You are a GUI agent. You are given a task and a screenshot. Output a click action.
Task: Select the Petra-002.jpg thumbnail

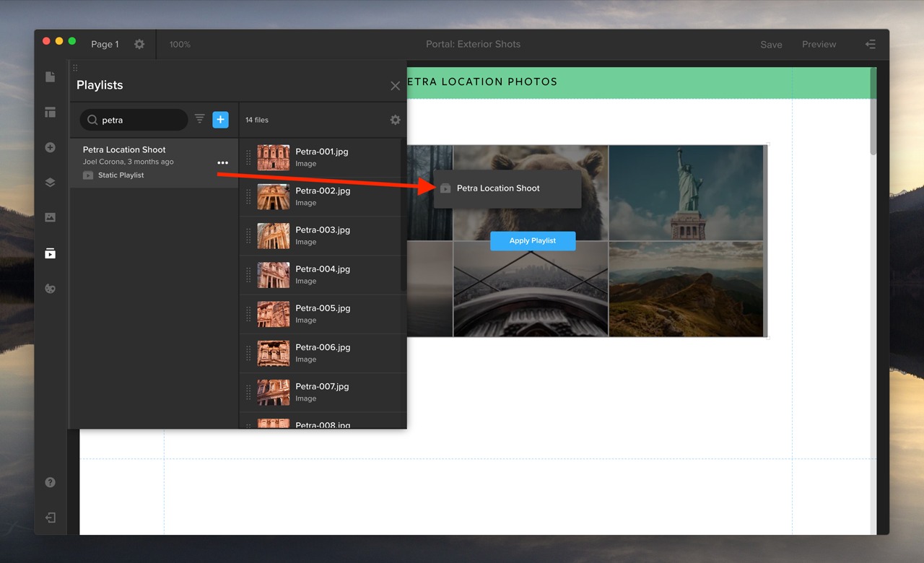[x=274, y=196]
